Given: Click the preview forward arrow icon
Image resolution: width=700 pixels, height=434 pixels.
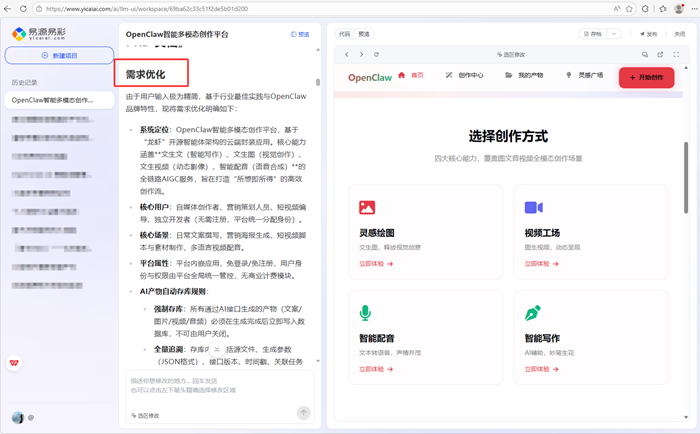Looking at the screenshot, I should 361,54.
